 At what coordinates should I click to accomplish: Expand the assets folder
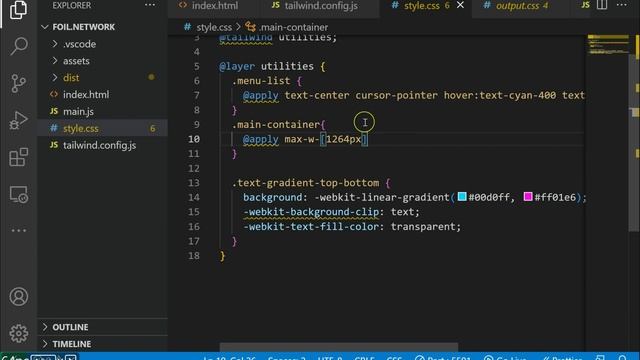(76, 61)
